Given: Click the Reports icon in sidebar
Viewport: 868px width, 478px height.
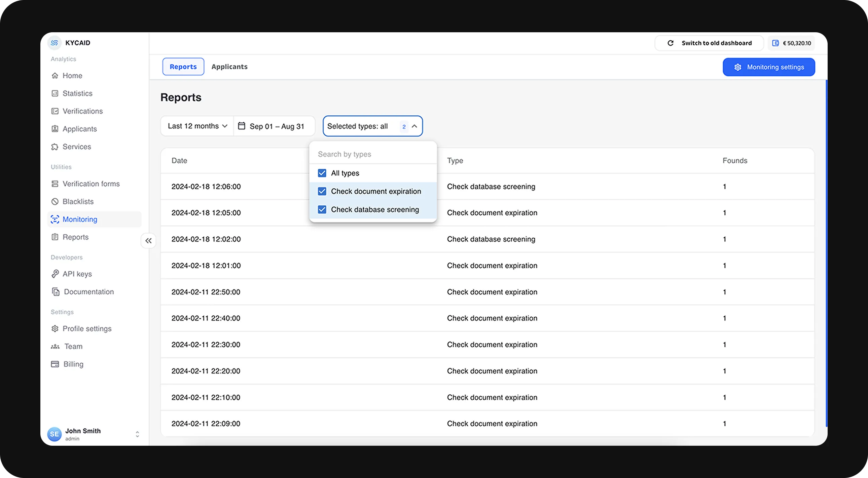Looking at the screenshot, I should [56, 237].
